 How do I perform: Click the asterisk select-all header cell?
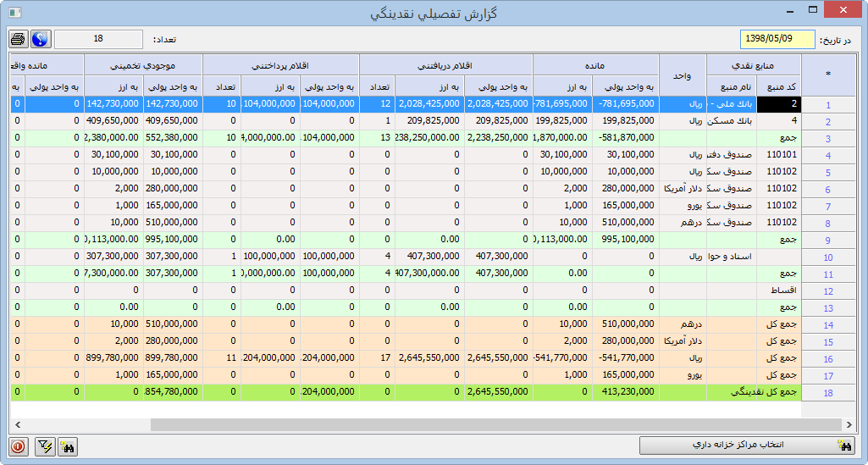point(827,75)
